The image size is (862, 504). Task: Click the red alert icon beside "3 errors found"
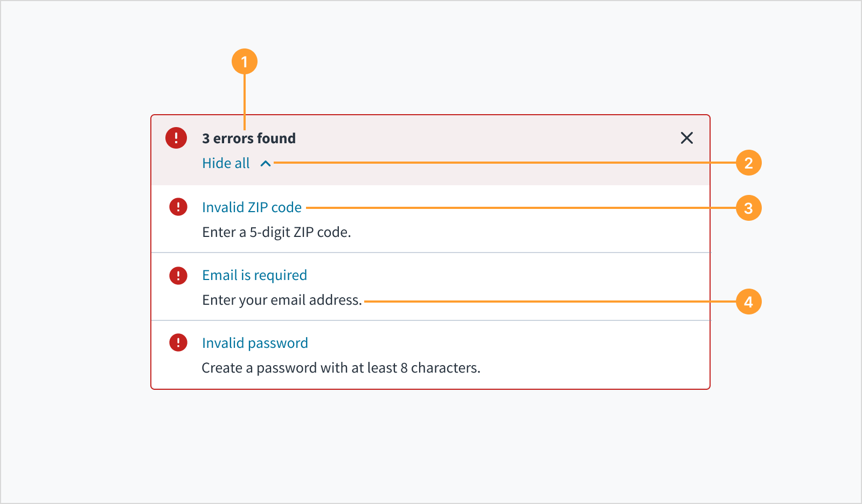tap(176, 138)
